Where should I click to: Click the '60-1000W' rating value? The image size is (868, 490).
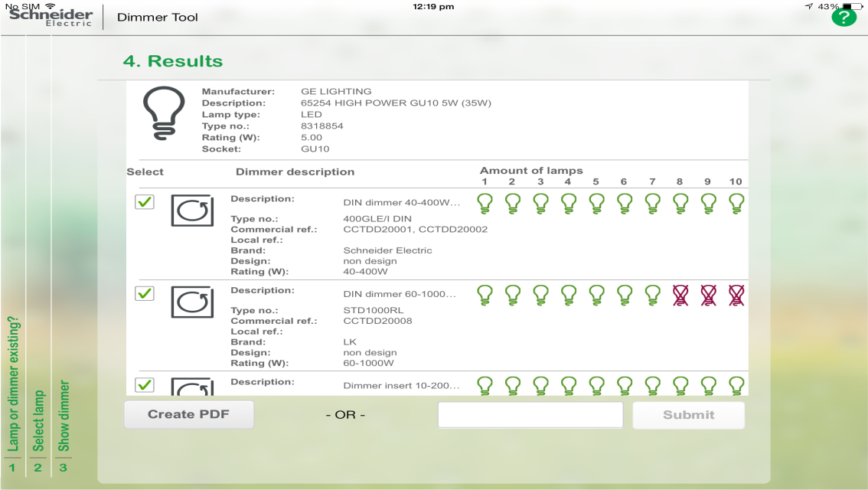[x=368, y=363]
